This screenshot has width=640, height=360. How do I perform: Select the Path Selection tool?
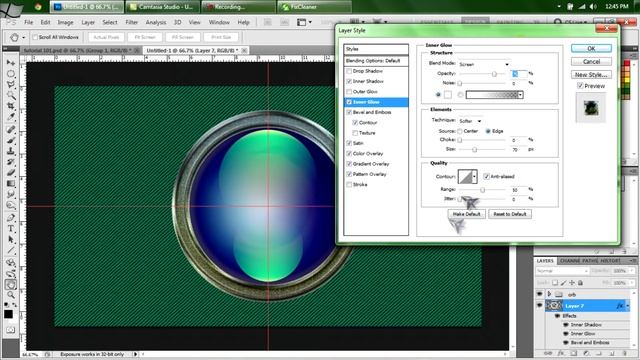pos(11,239)
